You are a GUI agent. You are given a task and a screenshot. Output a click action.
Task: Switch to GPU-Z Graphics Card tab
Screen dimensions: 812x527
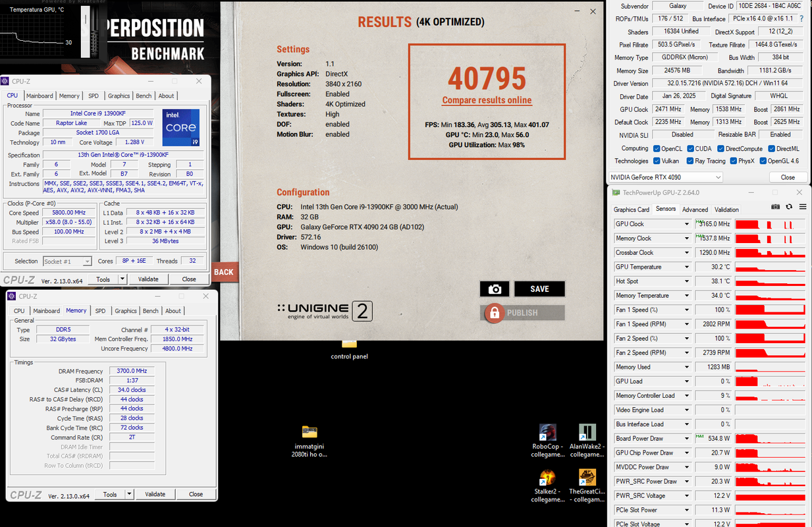click(632, 209)
